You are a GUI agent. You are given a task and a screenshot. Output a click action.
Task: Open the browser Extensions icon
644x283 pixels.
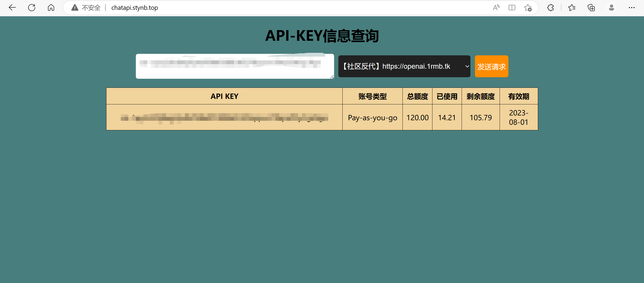550,8
